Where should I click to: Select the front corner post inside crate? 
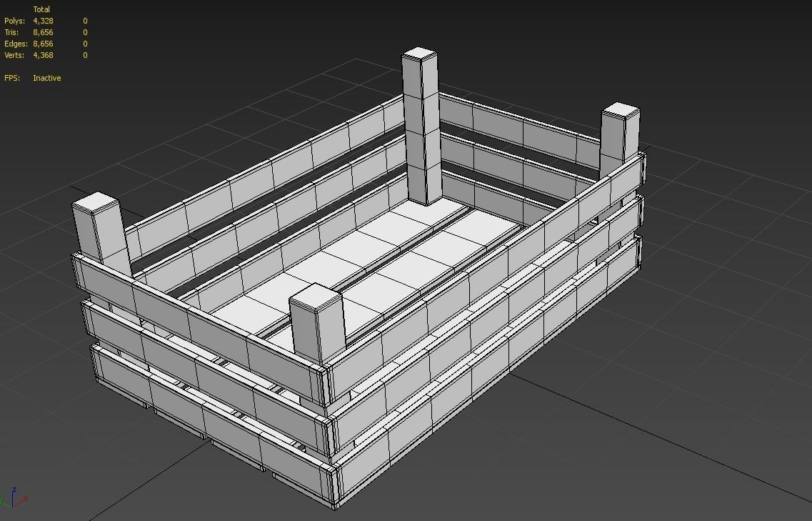[318, 322]
